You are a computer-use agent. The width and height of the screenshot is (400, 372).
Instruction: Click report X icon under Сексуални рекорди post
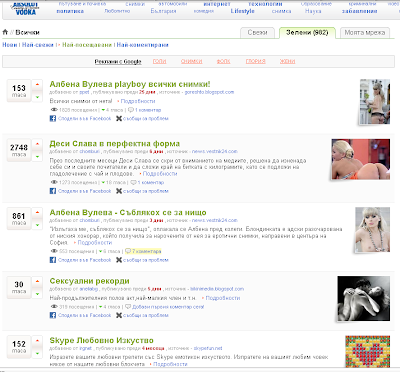point(119,315)
